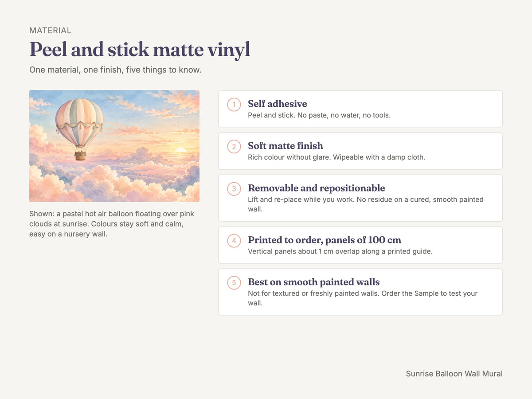Viewport: 532px width, 399px height.
Task: Click Best on smooth painted walls heading
Action: click(314, 282)
